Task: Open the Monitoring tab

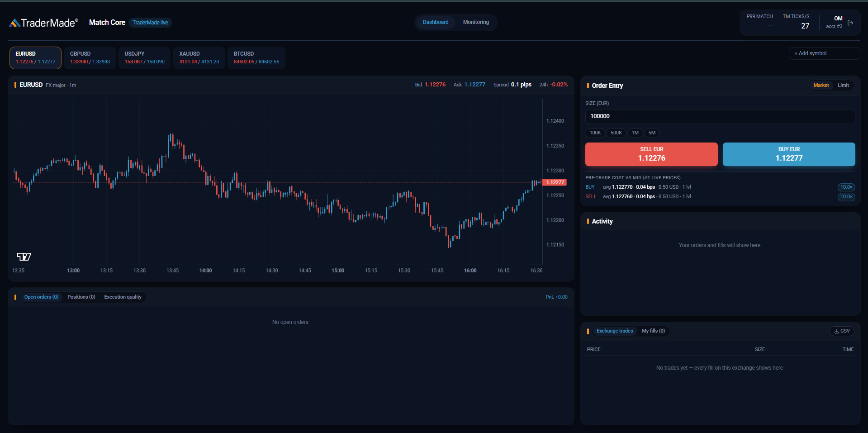Action: coord(476,22)
